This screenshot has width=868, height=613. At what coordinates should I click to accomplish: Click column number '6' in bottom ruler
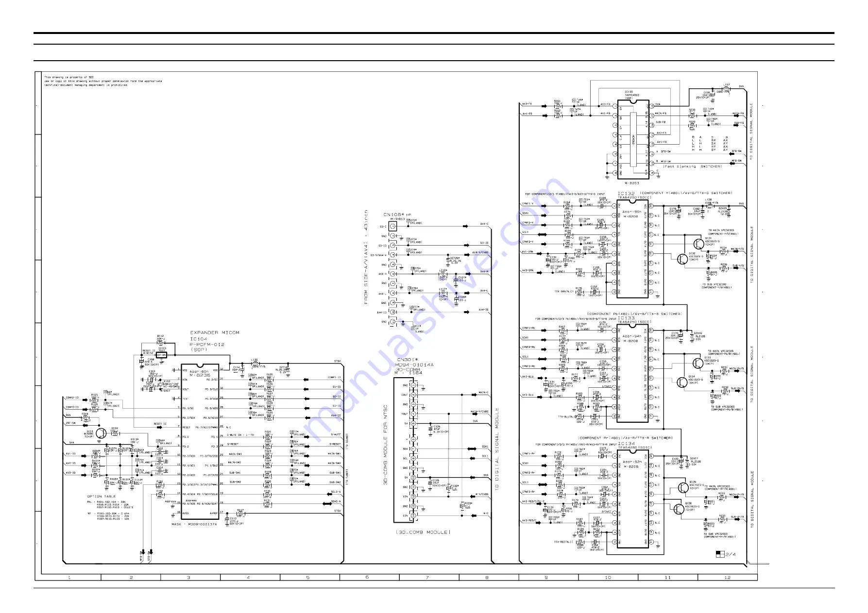367,577
